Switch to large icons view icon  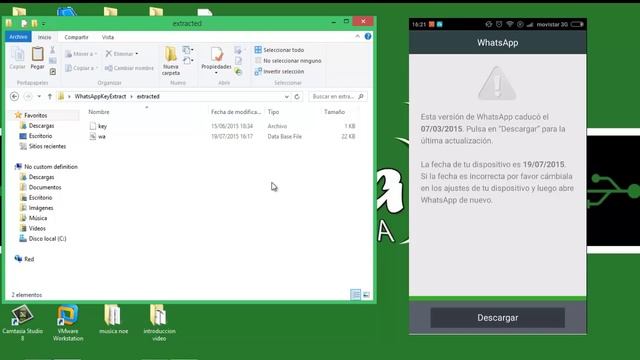click(366, 295)
